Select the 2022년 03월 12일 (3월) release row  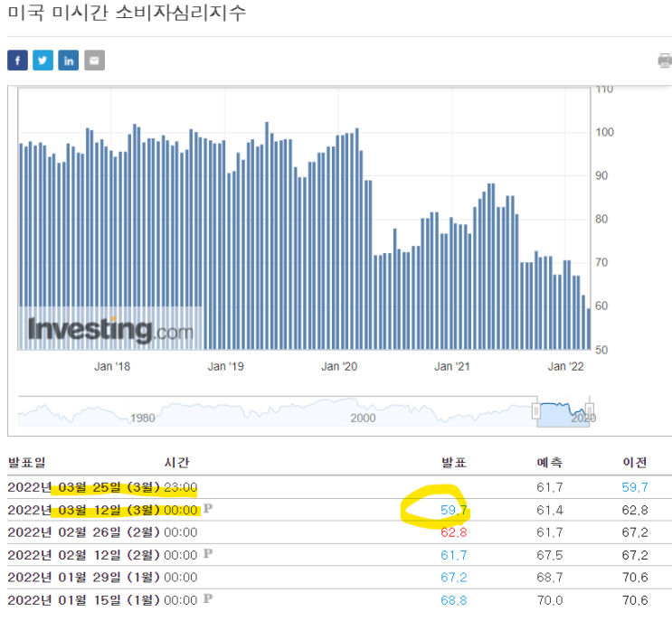(339, 510)
